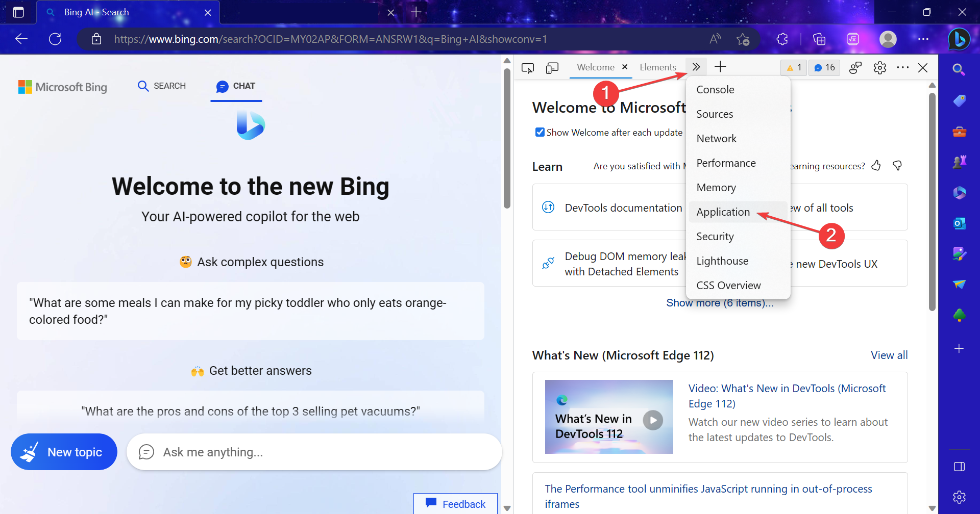Switch to Bing CHAT tab

236,86
